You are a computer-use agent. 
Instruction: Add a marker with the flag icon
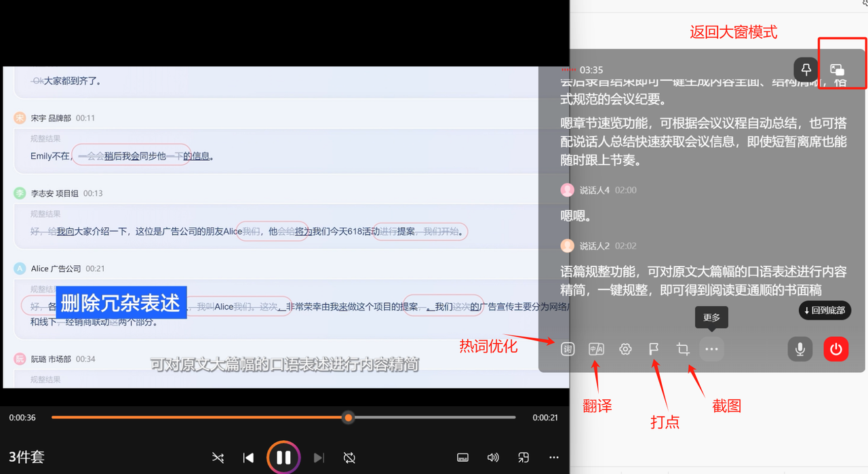coord(654,349)
